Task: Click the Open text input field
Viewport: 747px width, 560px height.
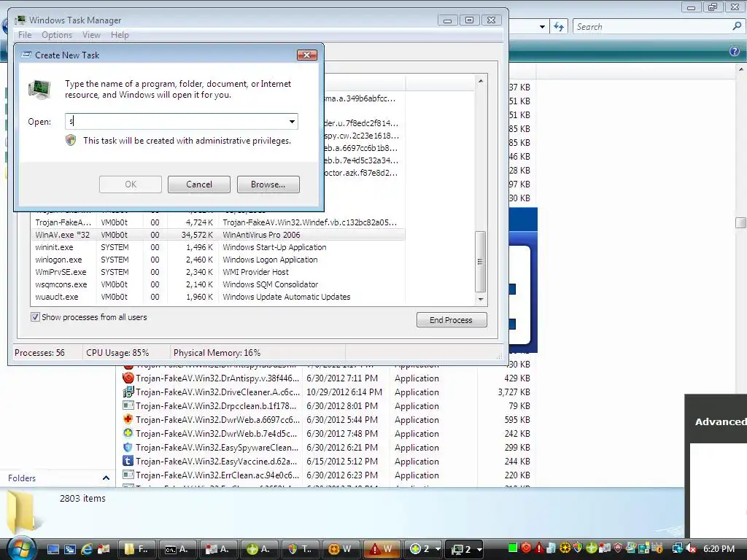Action: coord(176,122)
